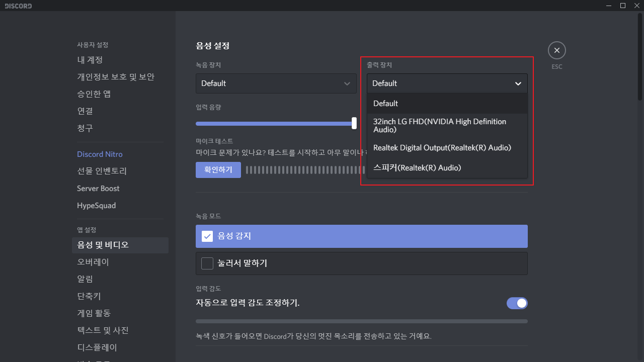This screenshot has height=362, width=644.
Task: Click the settings page vertical scrollbar
Action: [640, 56]
